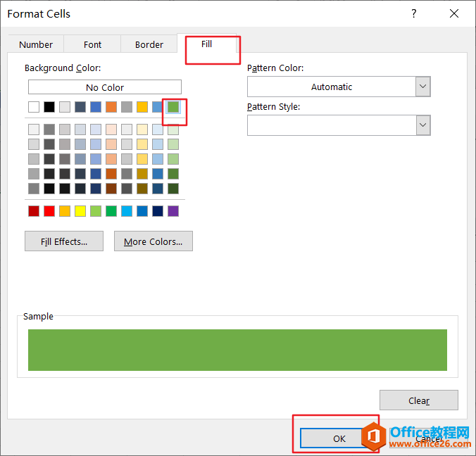Image resolution: width=476 pixels, height=456 pixels.
Task: Select the green theme color swatch
Action: (173, 107)
